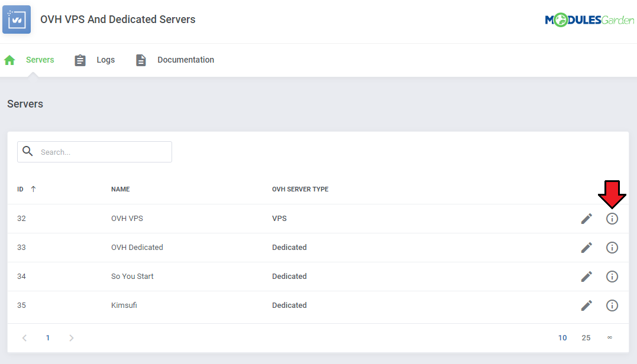
Task: Click the 'OVH Dedicated' name cell
Action: click(x=137, y=247)
